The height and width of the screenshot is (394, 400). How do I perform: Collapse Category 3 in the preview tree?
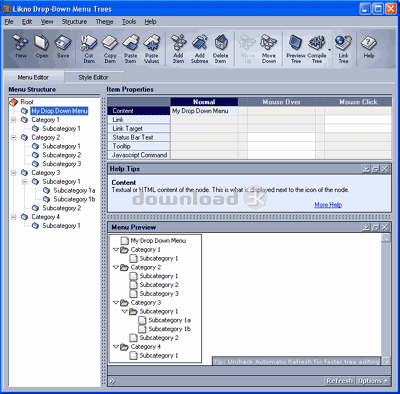(x=116, y=303)
